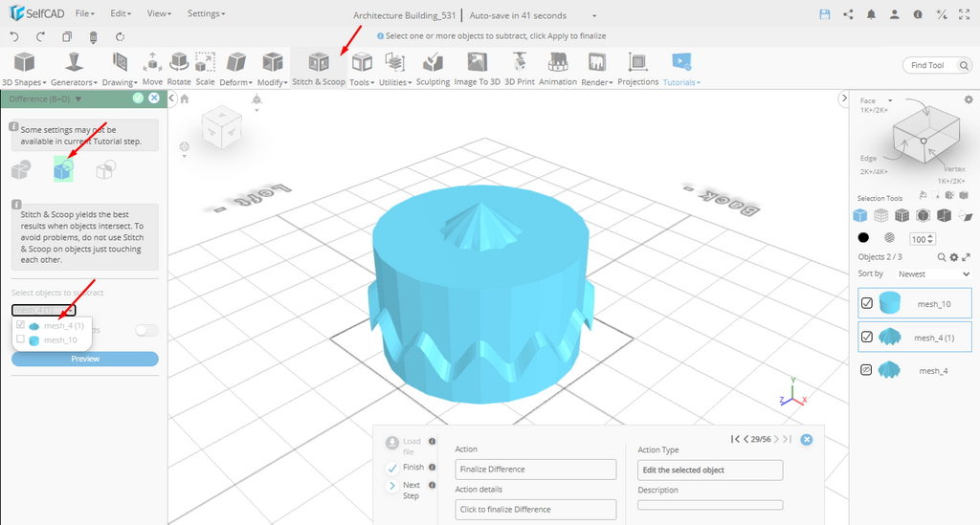Open the Stitch & Scoop tool
This screenshot has height=525, width=980.
coord(319,67)
